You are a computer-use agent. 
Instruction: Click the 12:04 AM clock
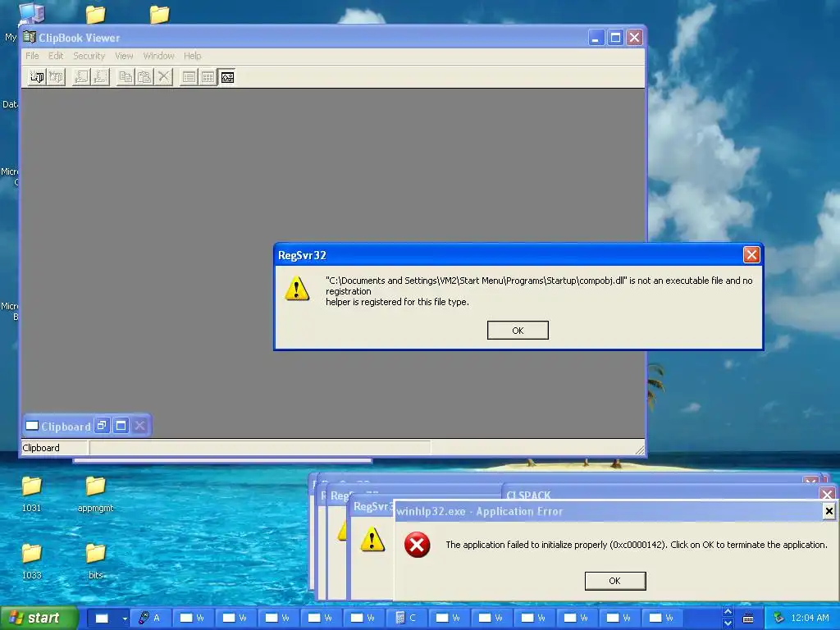[810, 618]
